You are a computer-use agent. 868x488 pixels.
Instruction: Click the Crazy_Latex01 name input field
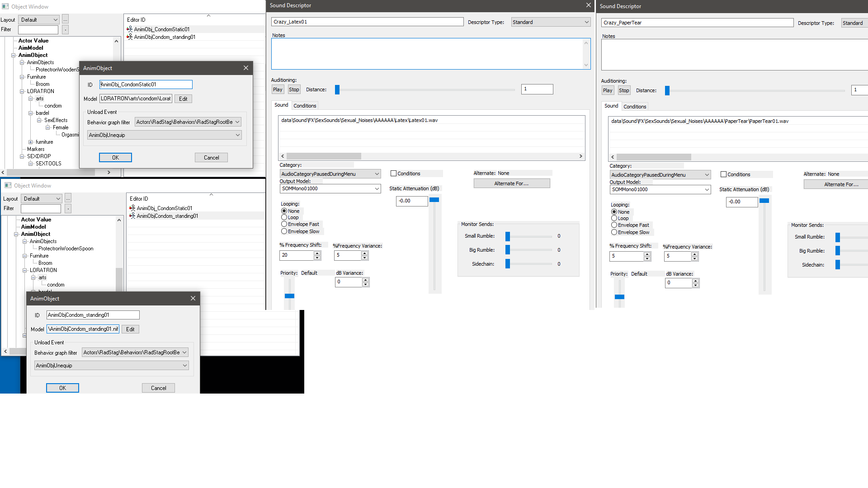click(367, 22)
